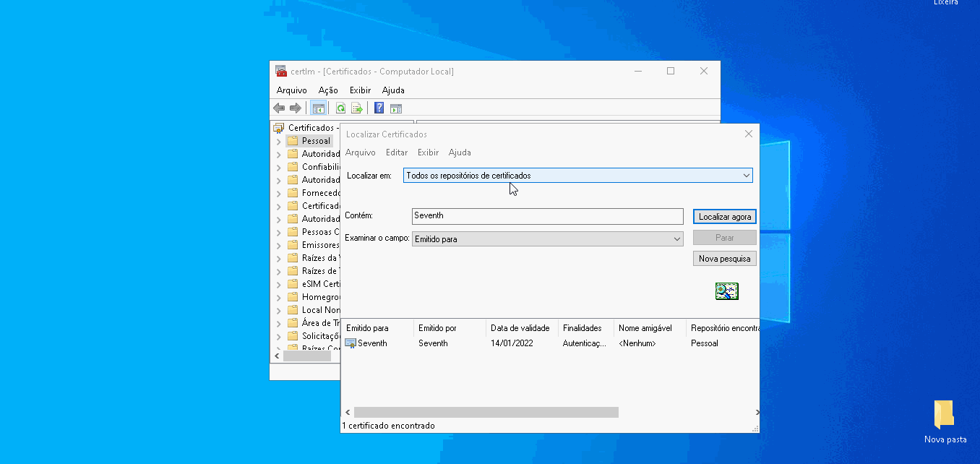
Task: Click the Nova pasta desktop folder
Action: (945, 415)
